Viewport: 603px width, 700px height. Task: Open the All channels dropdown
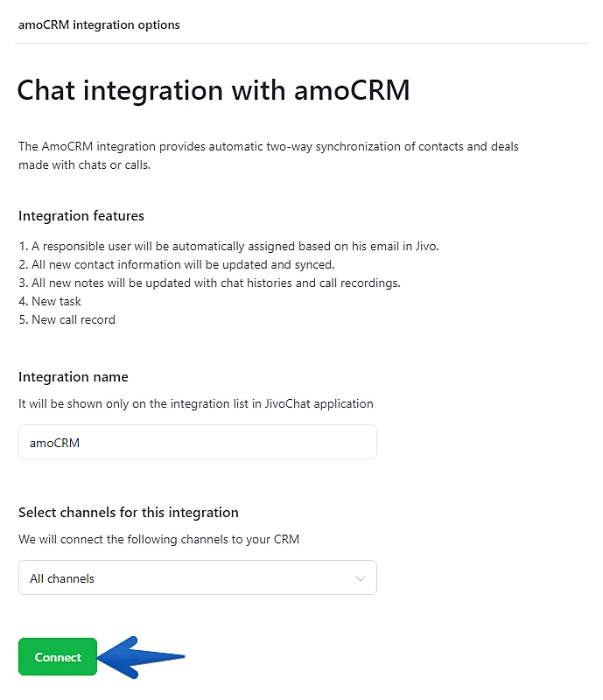[x=188, y=578]
